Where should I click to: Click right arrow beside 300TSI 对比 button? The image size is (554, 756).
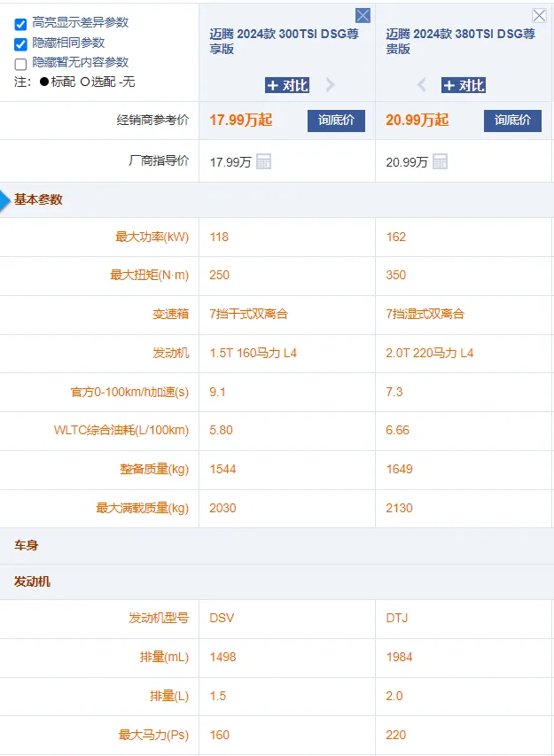pos(331,85)
